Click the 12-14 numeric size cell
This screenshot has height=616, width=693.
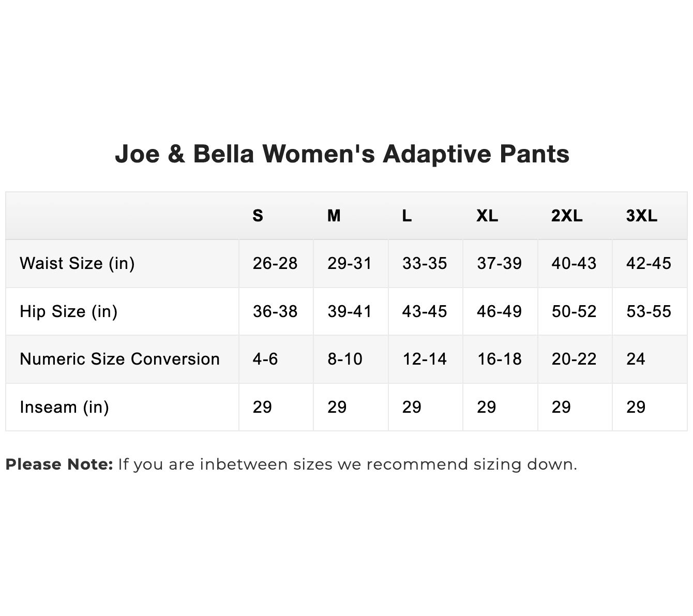click(425, 359)
